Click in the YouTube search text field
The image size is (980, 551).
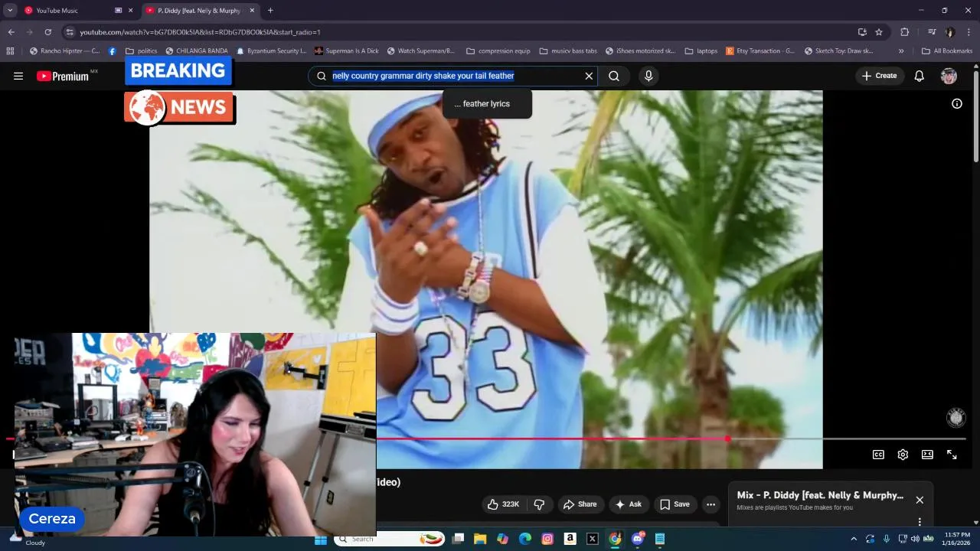pyautogui.click(x=452, y=76)
